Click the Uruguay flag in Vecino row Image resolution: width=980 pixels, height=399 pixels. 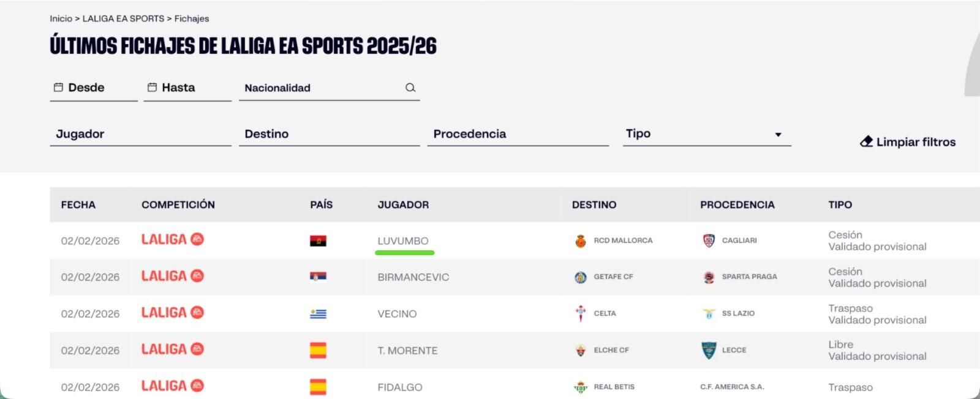(318, 314)
